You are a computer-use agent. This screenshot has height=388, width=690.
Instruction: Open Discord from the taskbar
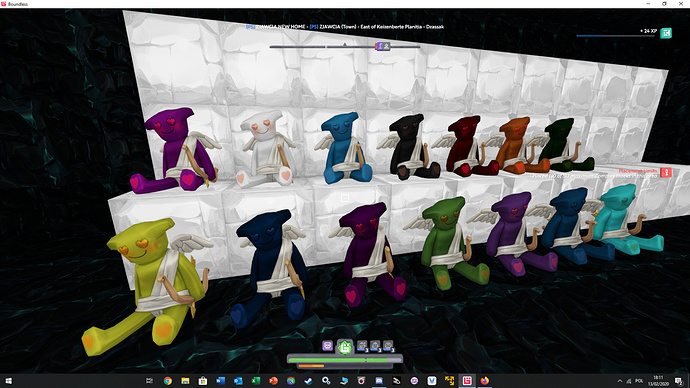379,381
